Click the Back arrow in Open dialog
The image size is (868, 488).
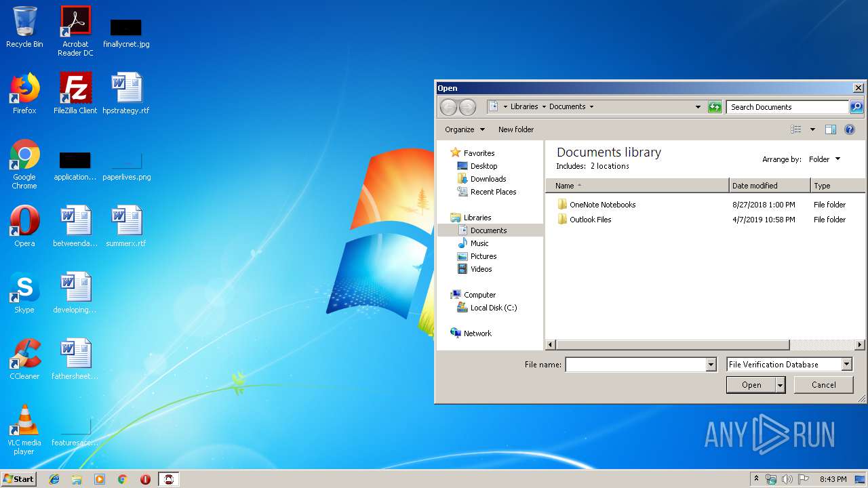pyautogui.click(x=448, y=107)
